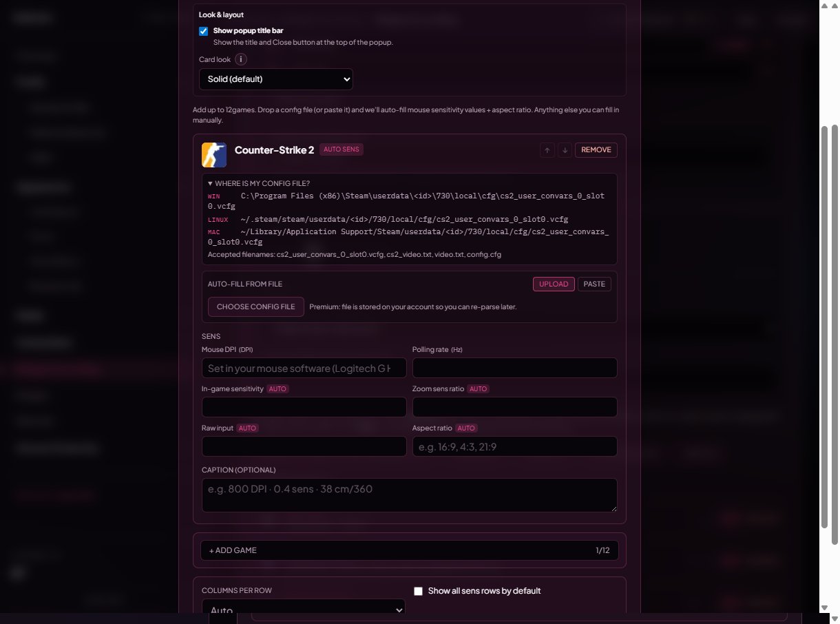Viewport: 840px width, 624px height.
Task: Focus the Zoom sens ratio field
Action: [515, 408]
